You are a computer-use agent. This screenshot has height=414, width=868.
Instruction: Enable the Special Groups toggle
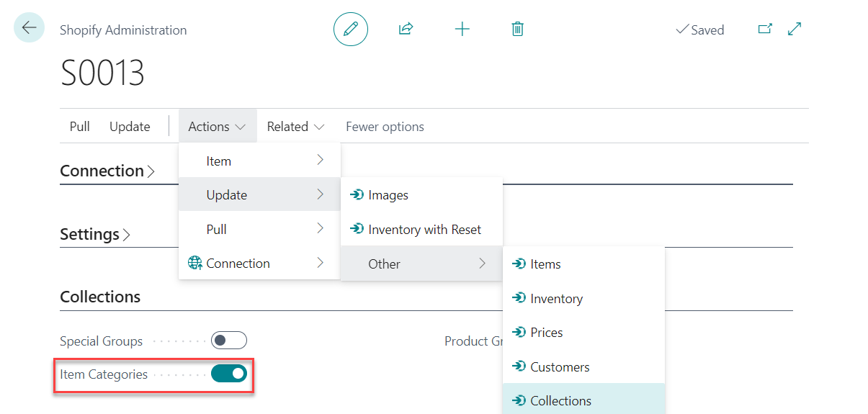[229, 341]
